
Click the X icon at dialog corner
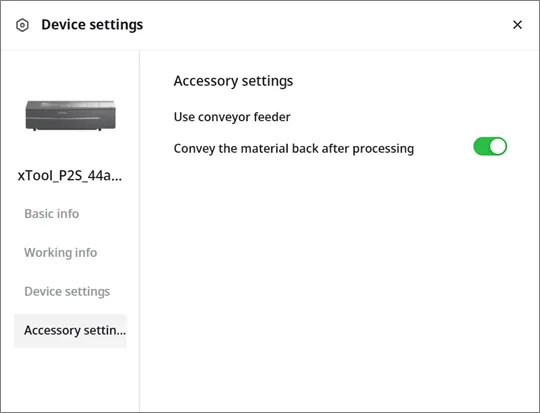click(517, 25)
